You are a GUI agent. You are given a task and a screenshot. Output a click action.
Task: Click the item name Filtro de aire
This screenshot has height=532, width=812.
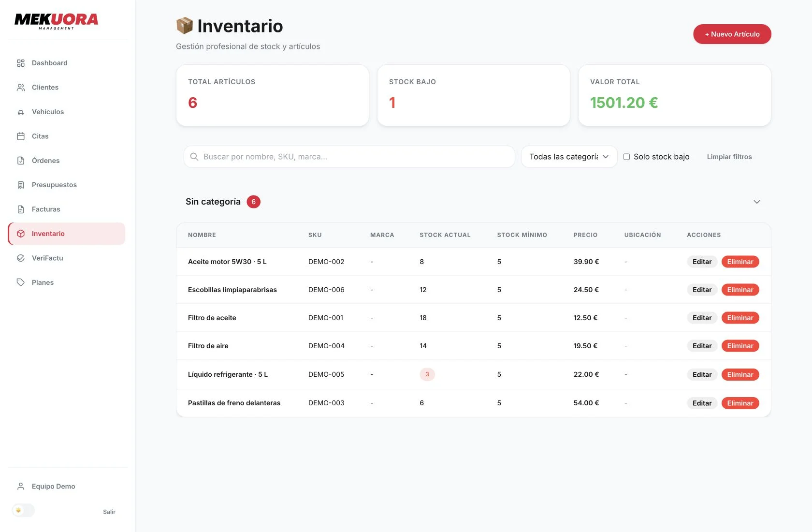208,346
